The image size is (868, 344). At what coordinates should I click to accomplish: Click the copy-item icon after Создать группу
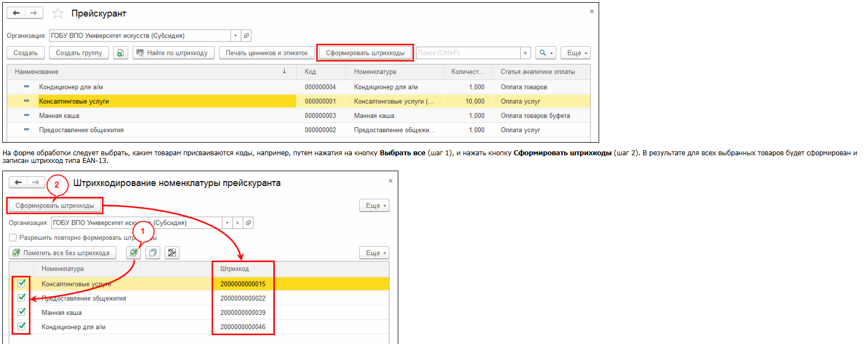121,53
